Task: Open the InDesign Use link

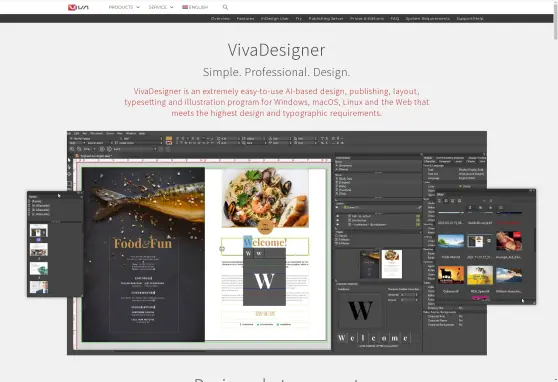Action: tap(274, 19)
